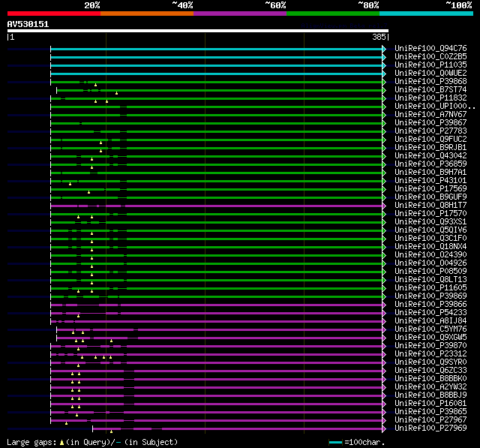Select the AV530151 query label
This screenshot has width=480, height=448.
(28, 24)
